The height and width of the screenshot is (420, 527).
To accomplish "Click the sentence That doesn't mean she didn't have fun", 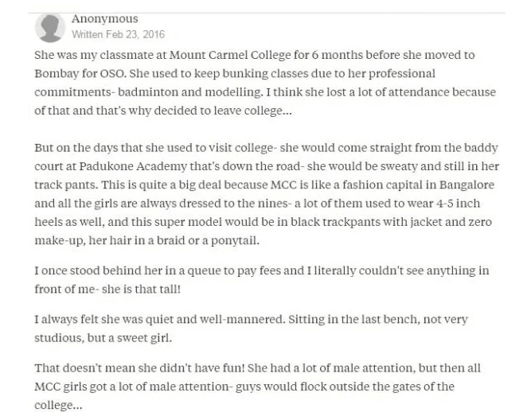I will (140, 368).
